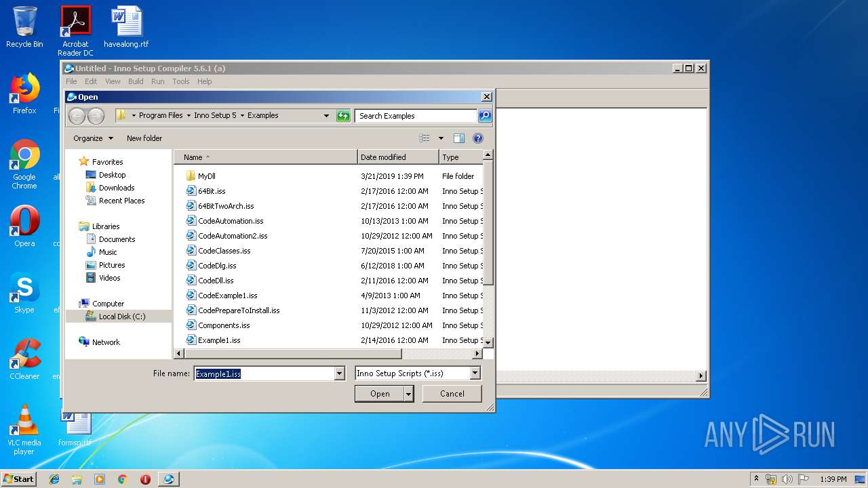Open the Edit menu
The height and width of the screenshot is (488, 868).
tap(91, 81)
